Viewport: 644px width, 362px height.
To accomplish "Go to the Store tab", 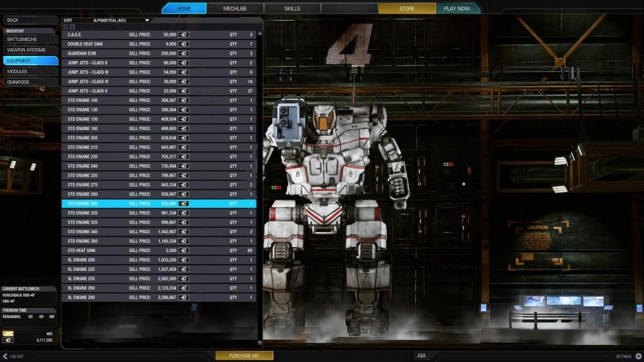I will 407,9.
